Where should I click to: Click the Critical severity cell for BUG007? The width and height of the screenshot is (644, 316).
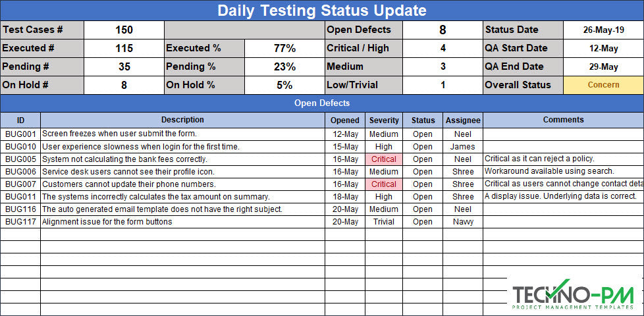click(384, 184)
